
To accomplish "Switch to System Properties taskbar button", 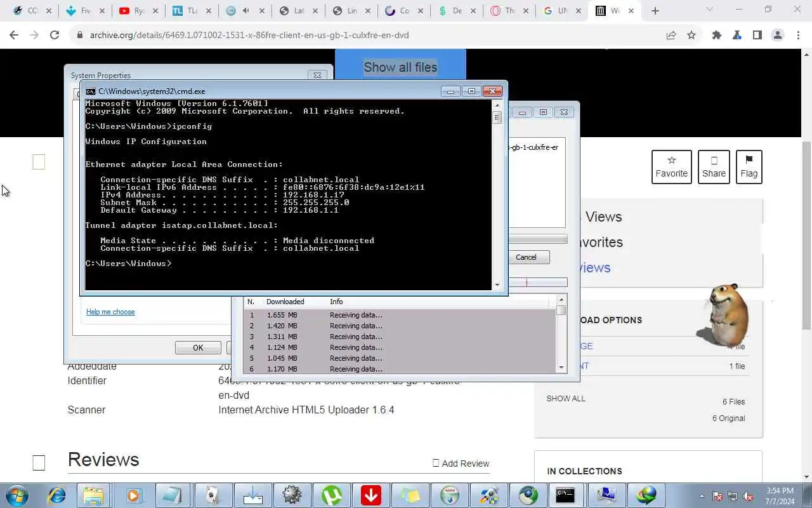I will coord(606,495).
